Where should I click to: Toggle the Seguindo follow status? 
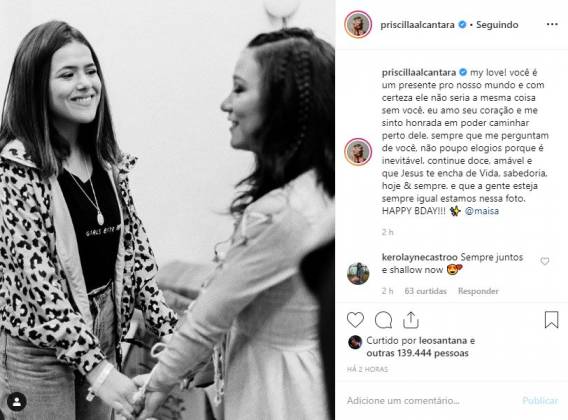click(x=497, y=25)
